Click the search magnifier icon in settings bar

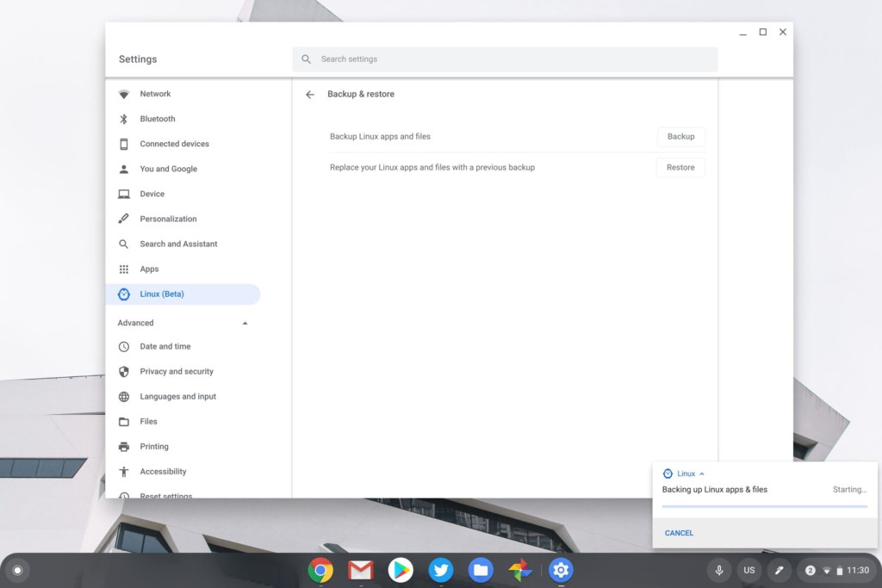(306, 59)
